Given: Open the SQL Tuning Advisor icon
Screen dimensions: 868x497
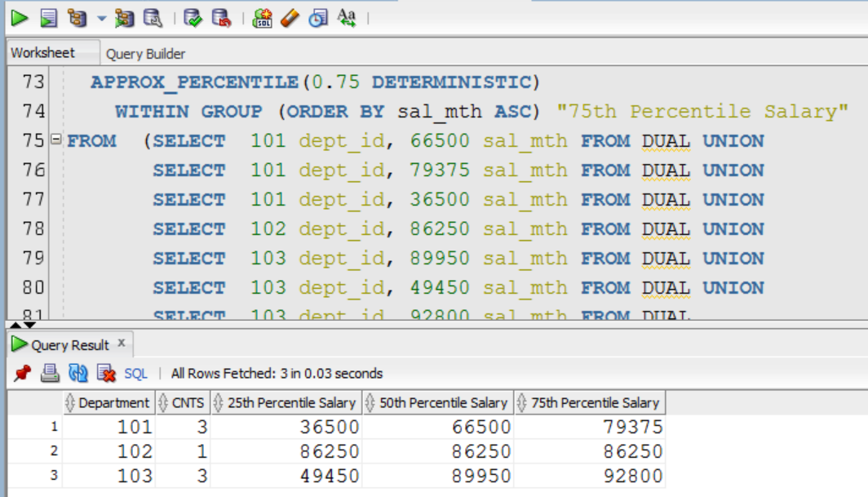Looking at the screenshot, I should tap(153, 18).
